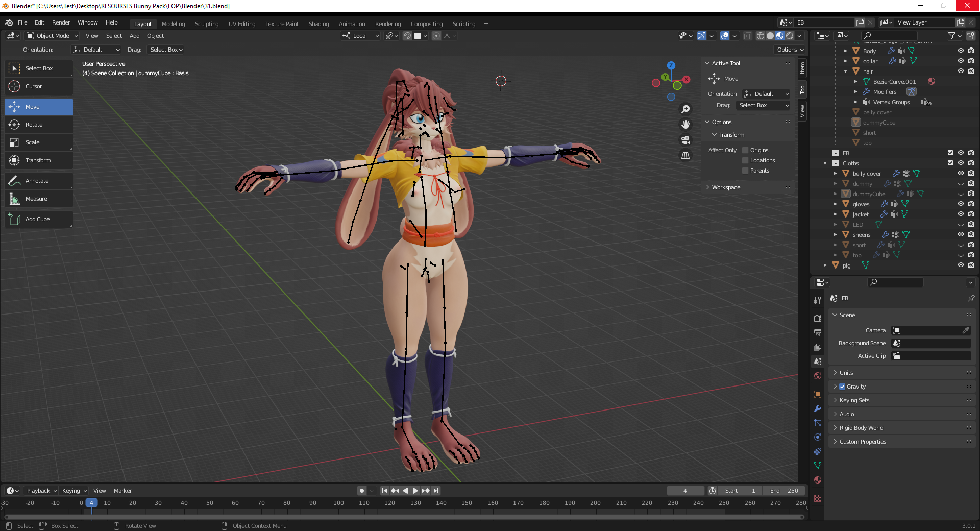Click the pan view hand icon
980x531 pixels.
point(685,125)
